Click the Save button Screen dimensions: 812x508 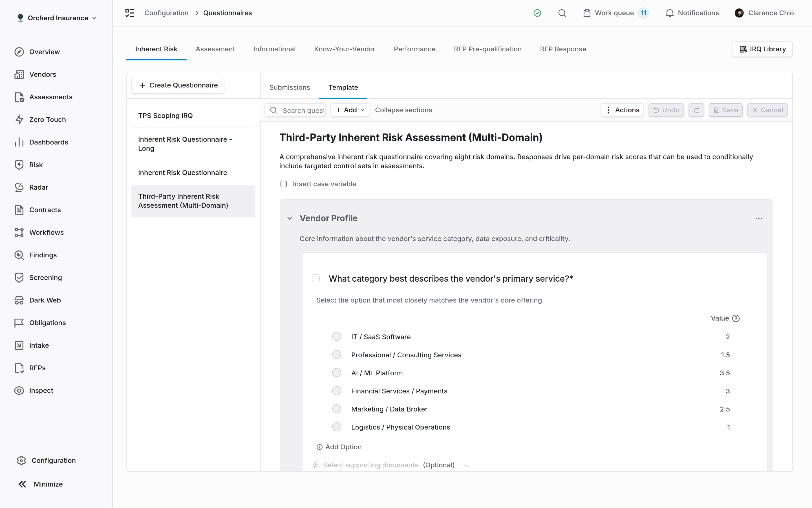[725, 110]
